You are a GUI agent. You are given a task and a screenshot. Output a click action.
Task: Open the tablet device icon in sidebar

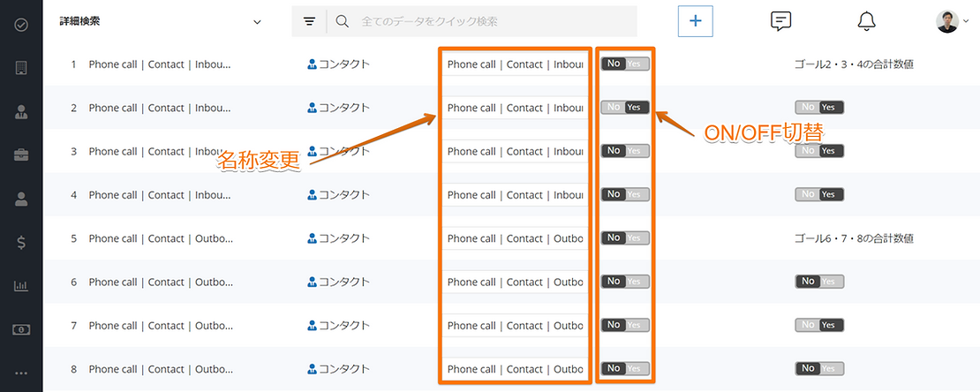click(x=21, y=68)
